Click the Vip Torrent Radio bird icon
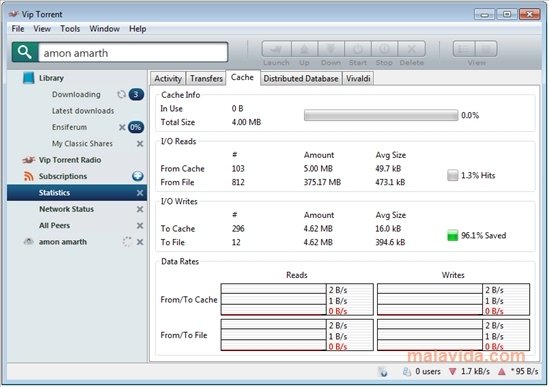The height and width of the screenshot is (387, 549). pyautogui.click(x=29, y=160)
